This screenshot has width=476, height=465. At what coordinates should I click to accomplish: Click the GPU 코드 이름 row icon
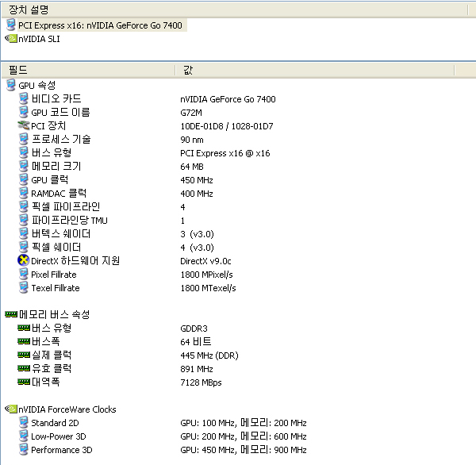[24, 112]
